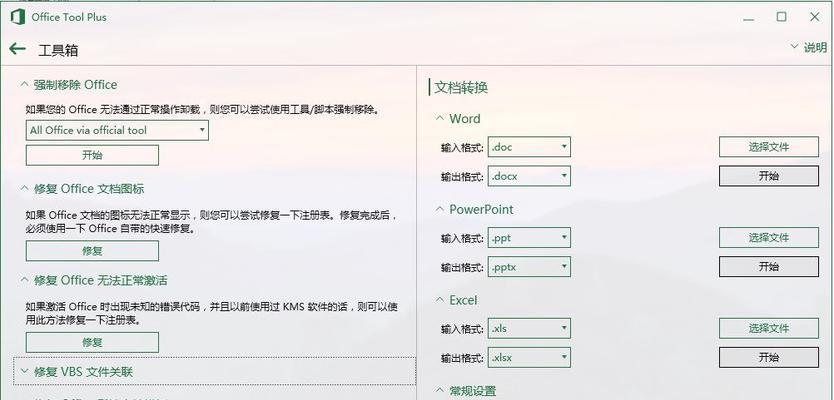Screen dimensions: 834x400
Task: Open the Excel input format .xls dropdown
Action: tap(529, 329)
